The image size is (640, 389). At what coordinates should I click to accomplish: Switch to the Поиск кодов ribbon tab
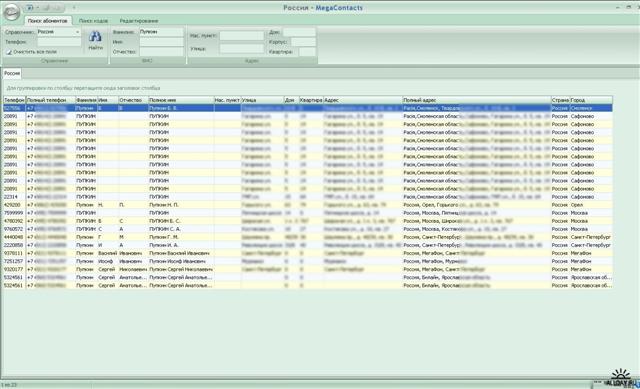coord(93,20)
